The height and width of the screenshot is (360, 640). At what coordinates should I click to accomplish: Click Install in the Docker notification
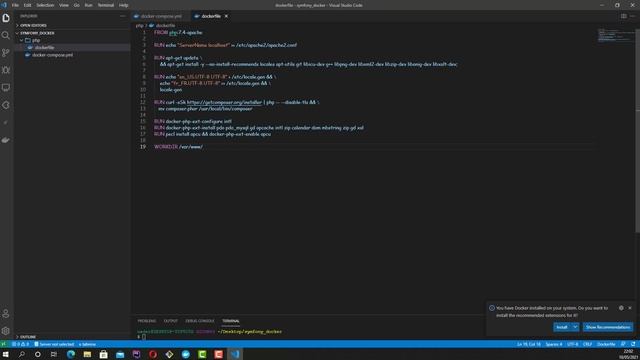pos(562,327)
